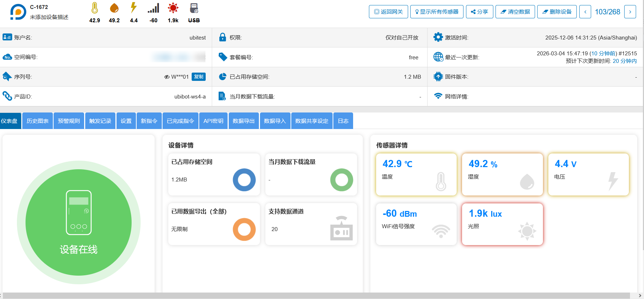Go to next device with right chevron
The width and height of the screenshot is (644, 299).
point(630,12)
